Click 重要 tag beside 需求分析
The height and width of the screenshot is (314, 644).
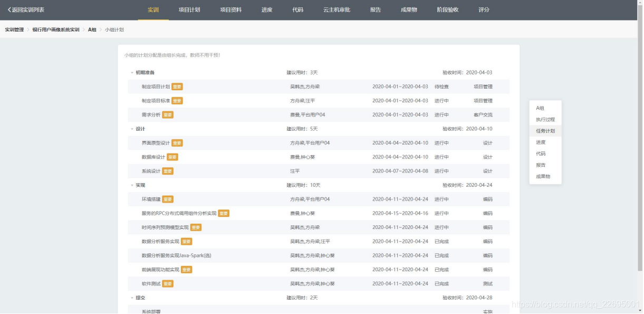coord(168,115)
